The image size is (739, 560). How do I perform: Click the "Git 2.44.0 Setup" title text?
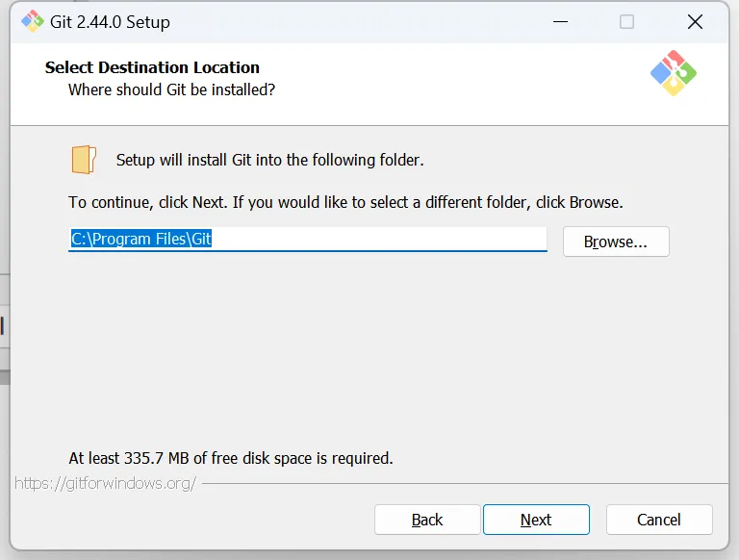coord(110,21)
